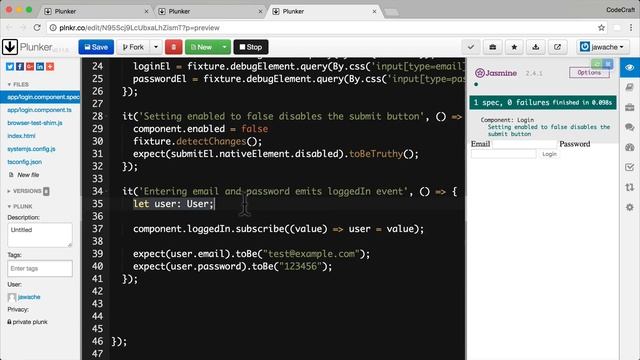Image resolution: width=640 pixels, height=360 pixels.
Task: Open the browser three-dot menu
Action: [631, 28]
